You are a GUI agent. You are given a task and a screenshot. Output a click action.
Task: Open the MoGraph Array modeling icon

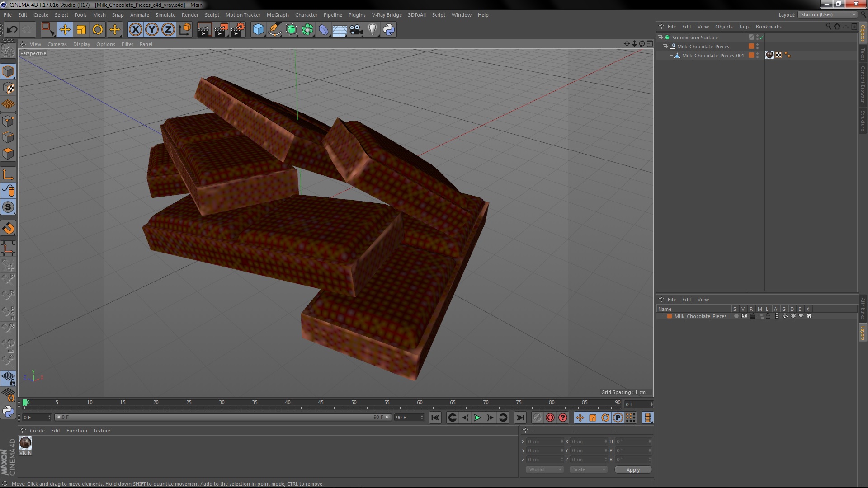[307, 30]
